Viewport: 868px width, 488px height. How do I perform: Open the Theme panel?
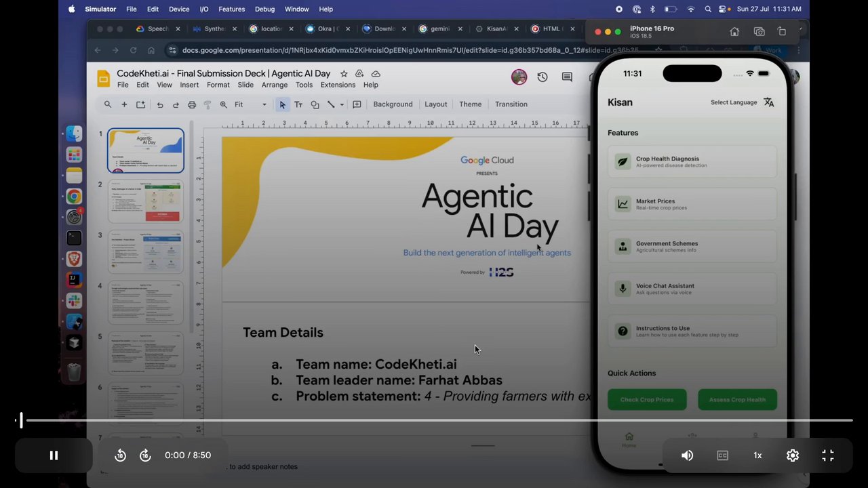click(471, 104)
